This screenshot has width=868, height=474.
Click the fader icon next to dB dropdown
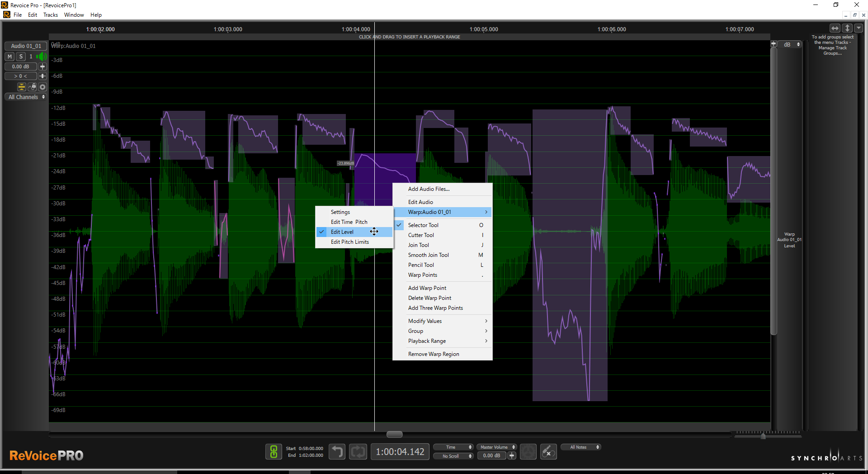point(774,44)
